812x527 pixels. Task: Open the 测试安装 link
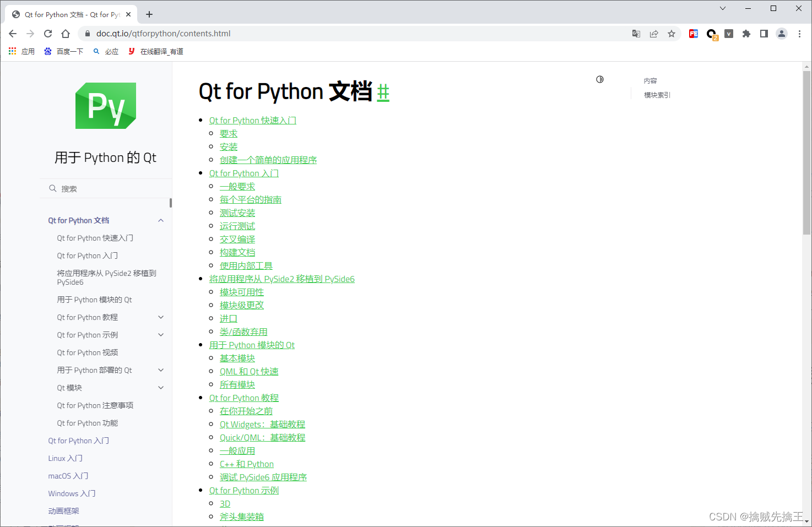pyautogui.click(x=237, y=213)
